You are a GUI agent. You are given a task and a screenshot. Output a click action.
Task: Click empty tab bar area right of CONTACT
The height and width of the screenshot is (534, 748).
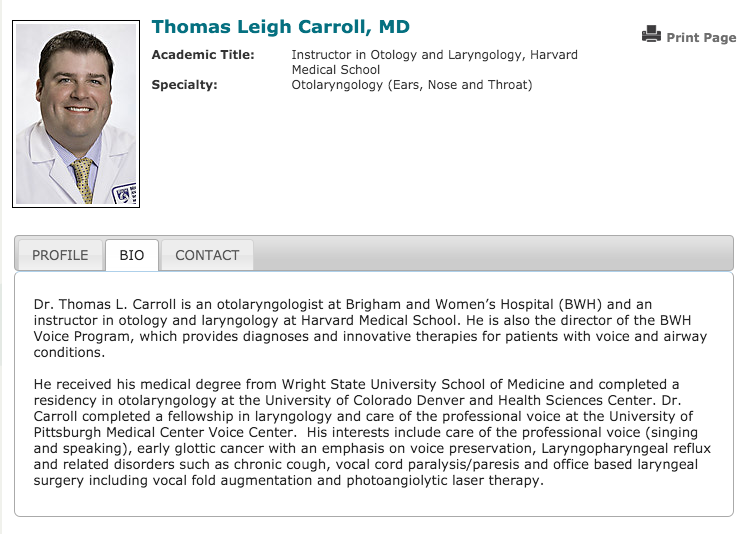(490, 254)
